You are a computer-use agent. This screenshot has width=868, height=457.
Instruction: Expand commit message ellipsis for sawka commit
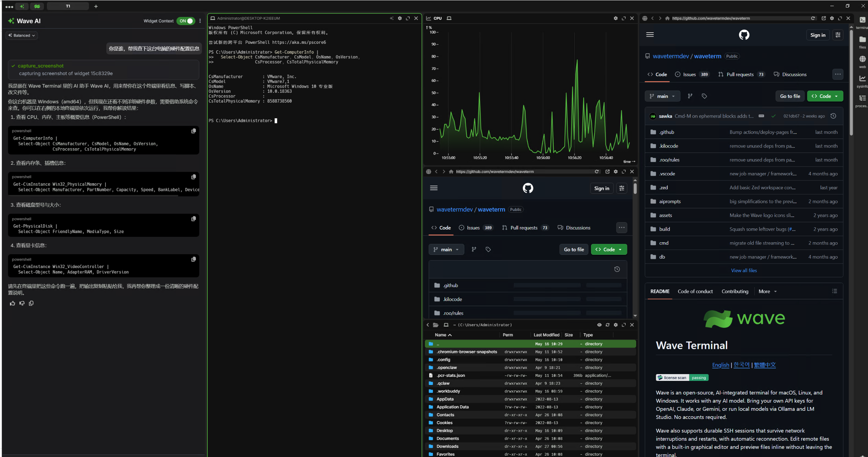(x=761, y=116)
